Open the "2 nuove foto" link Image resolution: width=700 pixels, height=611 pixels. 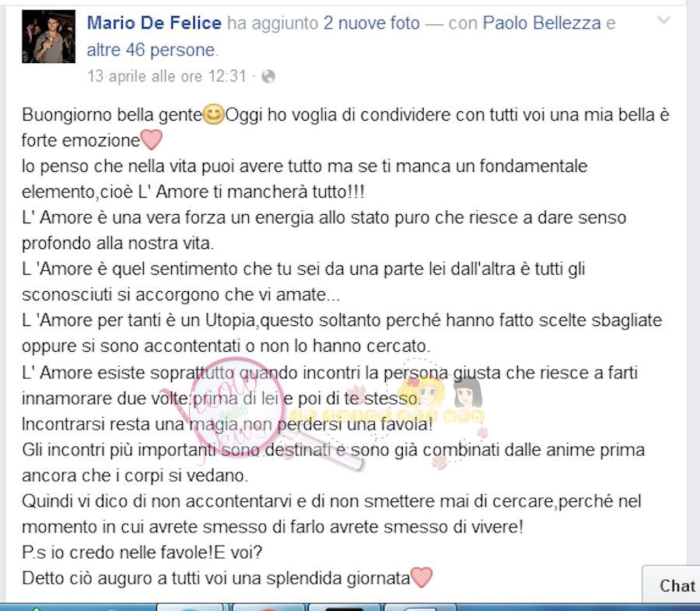coord(372,23)
